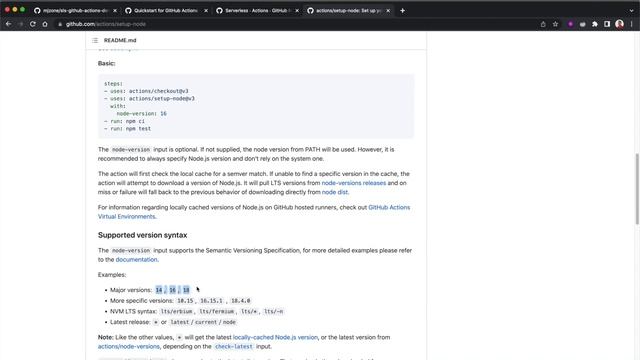Click lts/fermium code text
This screenshot has width=640, height=360.
click(x=217, y=311)
